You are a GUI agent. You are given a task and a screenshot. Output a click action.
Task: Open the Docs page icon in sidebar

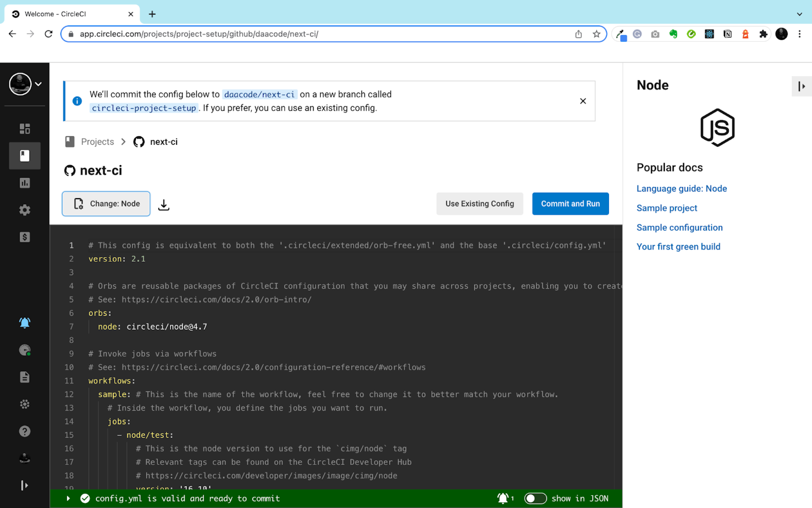pos(25,377)
